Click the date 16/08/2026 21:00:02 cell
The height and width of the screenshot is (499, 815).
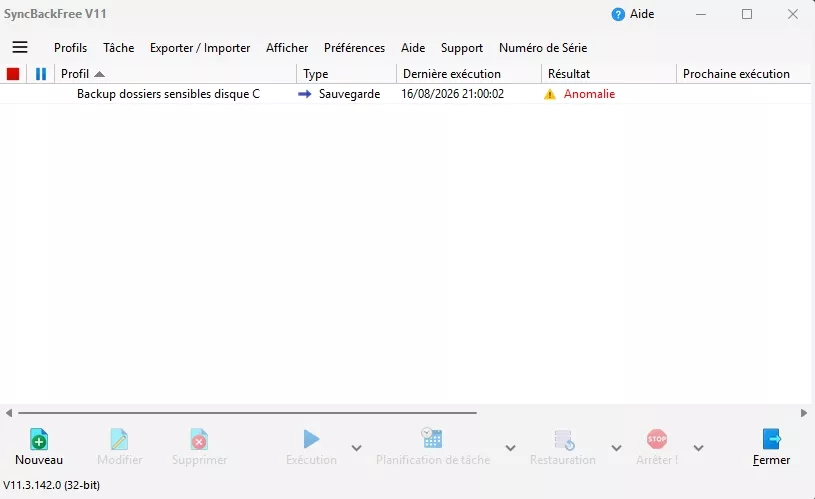452,94
